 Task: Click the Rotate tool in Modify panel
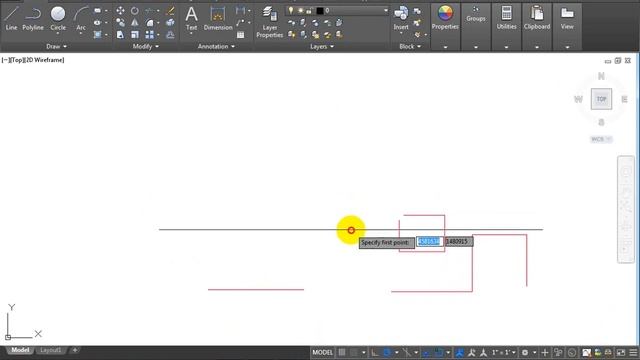(135, 11)
